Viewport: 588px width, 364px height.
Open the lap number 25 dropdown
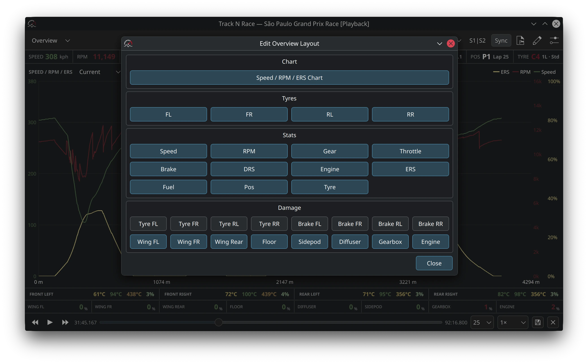[482, 322]
